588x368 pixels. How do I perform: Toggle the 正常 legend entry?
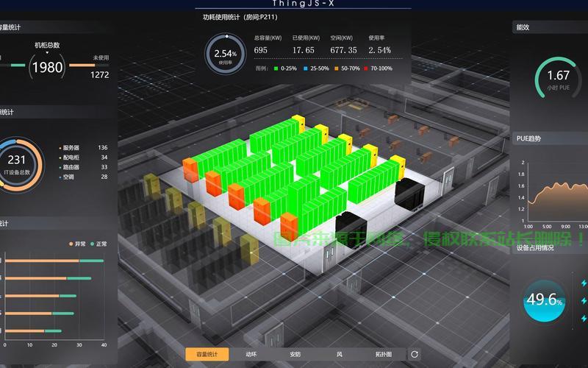click(x=98, y=244)
